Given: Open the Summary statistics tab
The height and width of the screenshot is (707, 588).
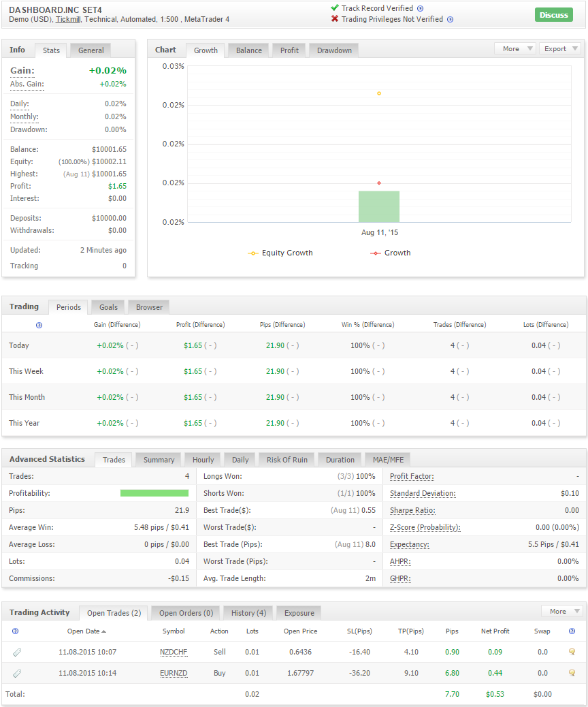Looking at the screenshot, I should point(159,460).
